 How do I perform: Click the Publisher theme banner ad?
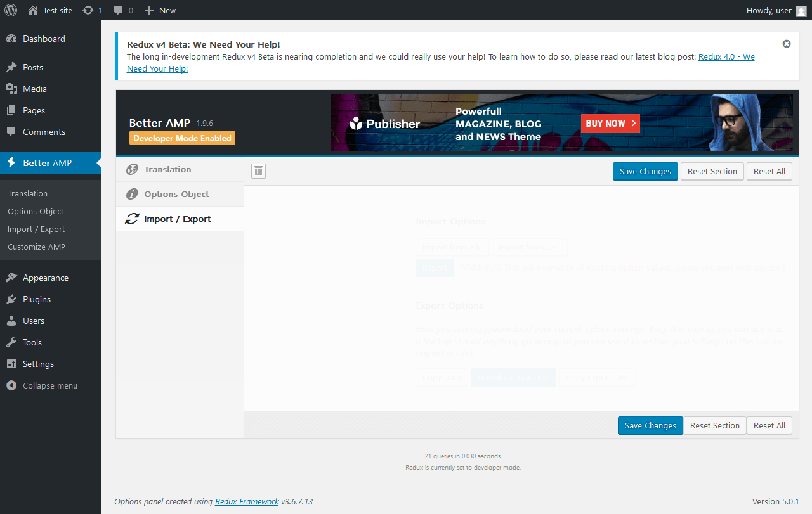[x=562, y=123]
